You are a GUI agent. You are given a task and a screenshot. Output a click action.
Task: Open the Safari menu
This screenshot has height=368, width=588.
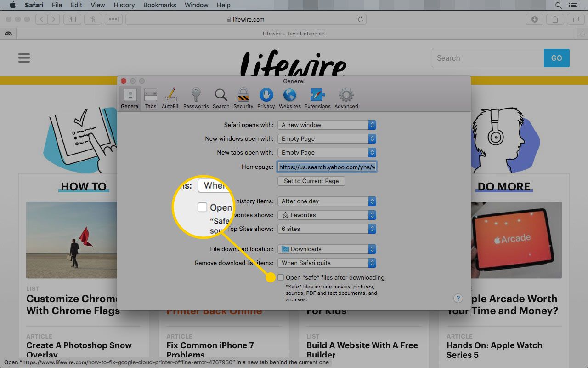[34, 5]
